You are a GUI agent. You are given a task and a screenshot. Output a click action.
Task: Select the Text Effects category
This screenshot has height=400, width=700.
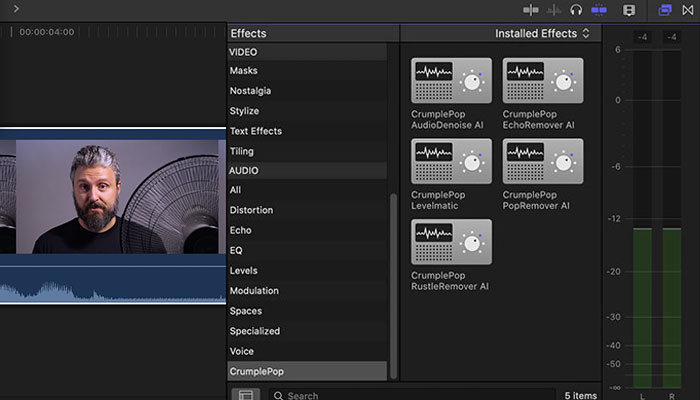click(307, 131)
